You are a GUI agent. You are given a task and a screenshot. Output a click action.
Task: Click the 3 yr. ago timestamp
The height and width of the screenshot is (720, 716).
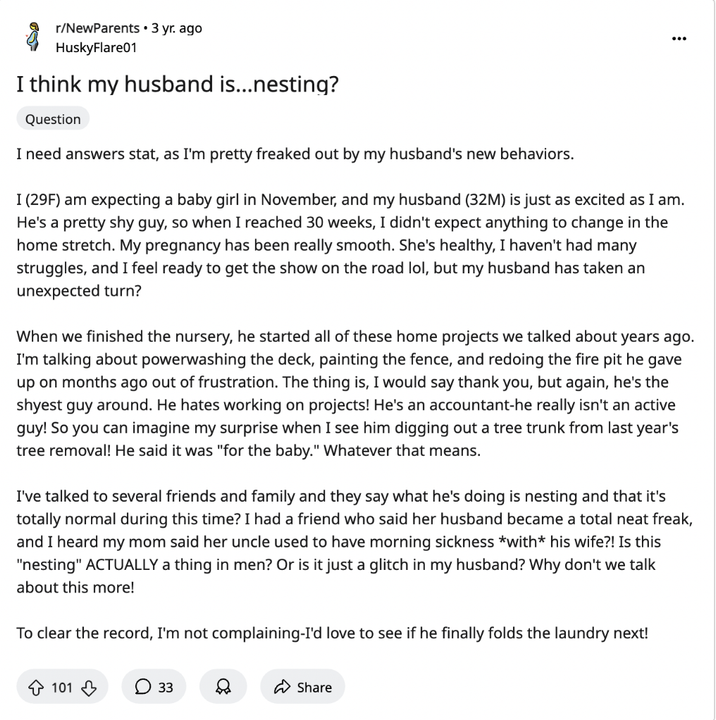tap(176, 28)
